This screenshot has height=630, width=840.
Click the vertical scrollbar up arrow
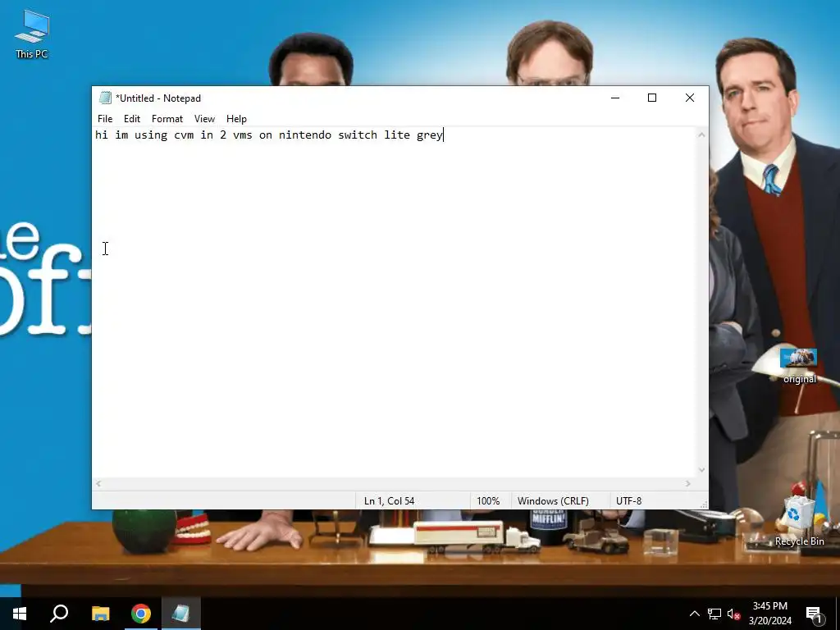[x=701, y=135]
